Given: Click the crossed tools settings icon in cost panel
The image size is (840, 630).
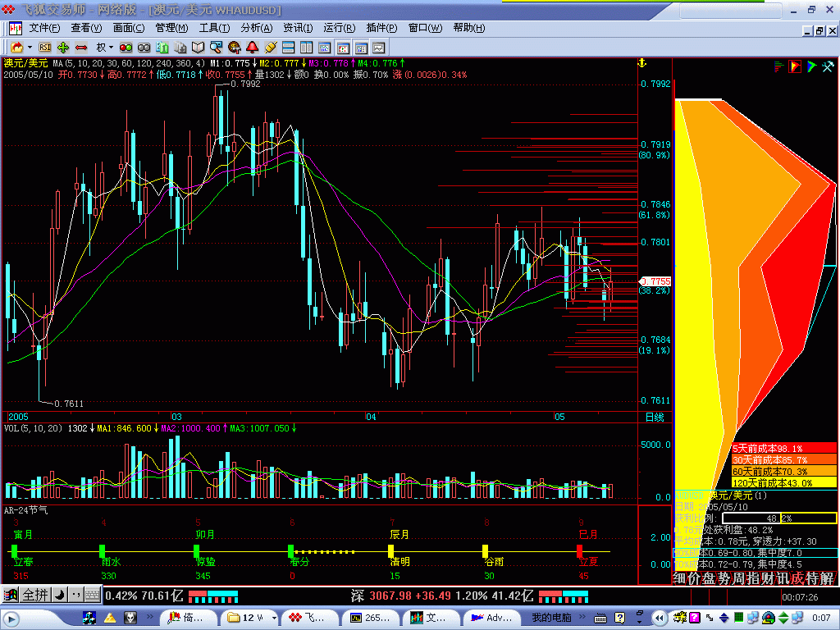Looking at the screenshot, I should coord(828,66).
